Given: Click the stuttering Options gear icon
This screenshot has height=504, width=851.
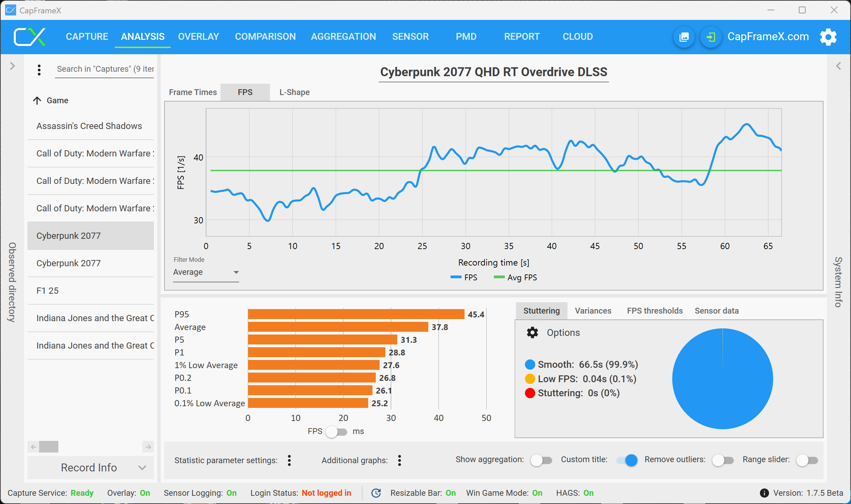Looking at the screenshot, I should pyautogui.click(x=532, y=332).
